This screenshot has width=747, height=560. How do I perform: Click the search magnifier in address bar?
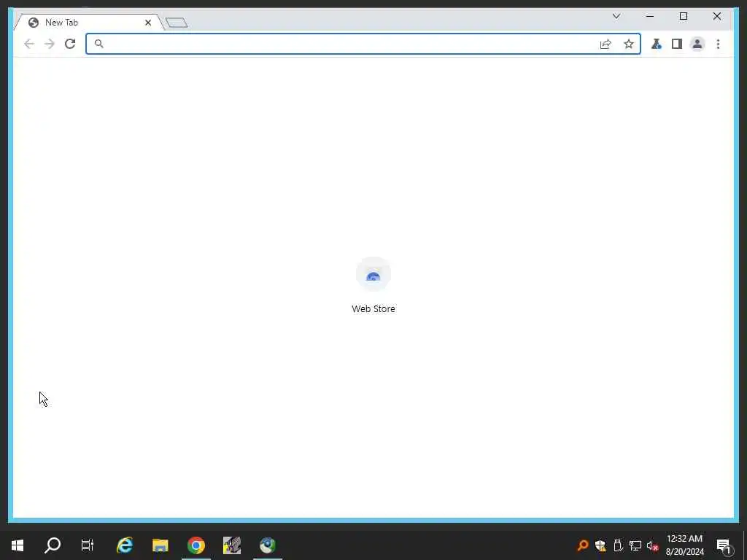click(98, 44)
